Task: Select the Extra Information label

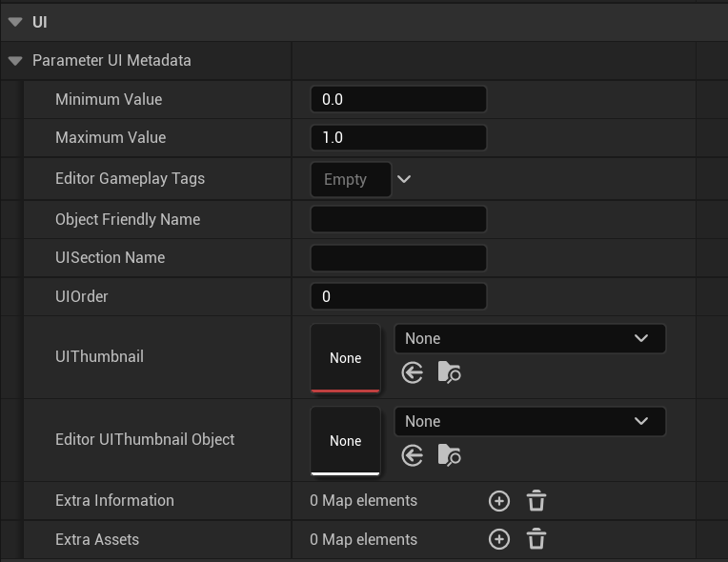Action: coord(114,500)
